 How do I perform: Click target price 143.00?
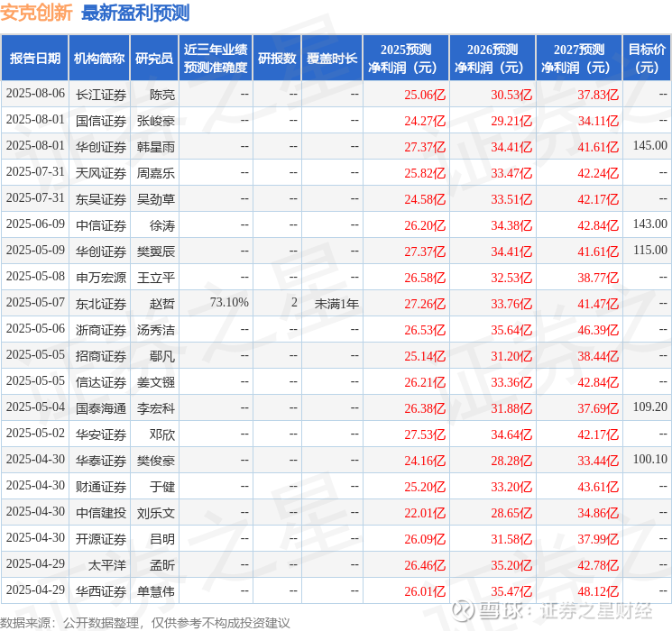[650, 224]
